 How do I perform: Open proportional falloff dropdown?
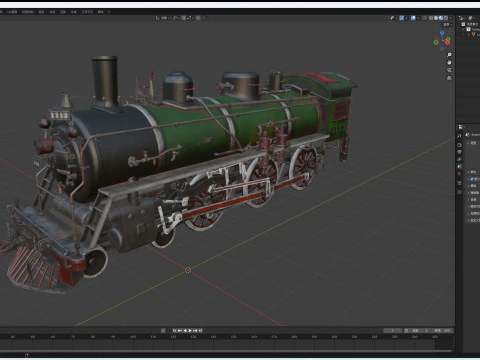coord(204,18)
